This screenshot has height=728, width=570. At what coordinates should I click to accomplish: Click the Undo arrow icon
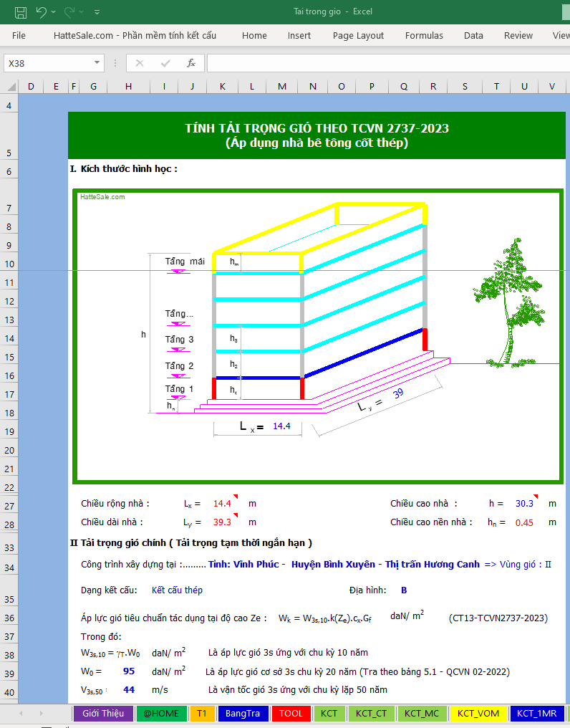point(42,12)
